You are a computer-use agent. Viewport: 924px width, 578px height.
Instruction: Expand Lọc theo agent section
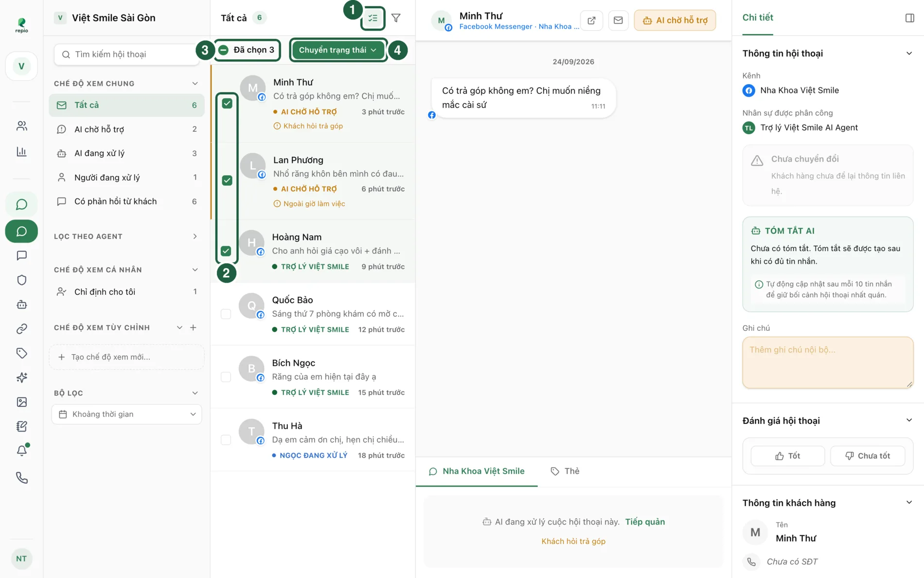click(x=195, y=236)
